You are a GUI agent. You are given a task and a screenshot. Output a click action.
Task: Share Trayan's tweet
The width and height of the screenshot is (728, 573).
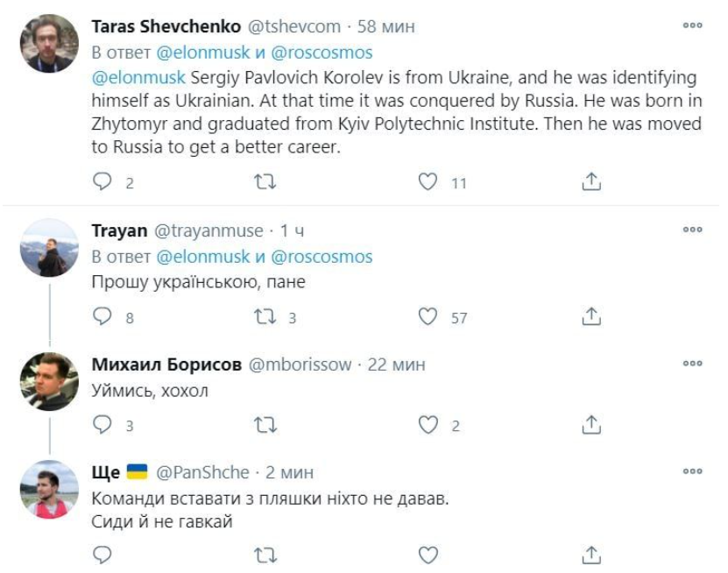(x=591, y=317)
